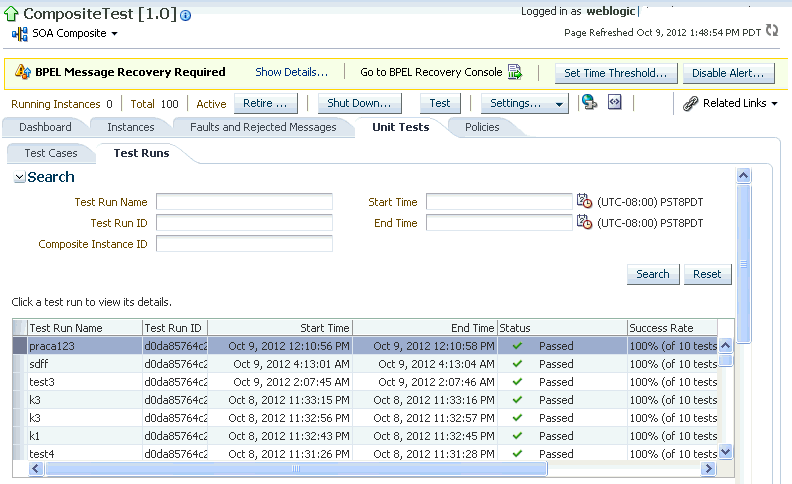Collapse the Search section

click(x=19, y=177)
